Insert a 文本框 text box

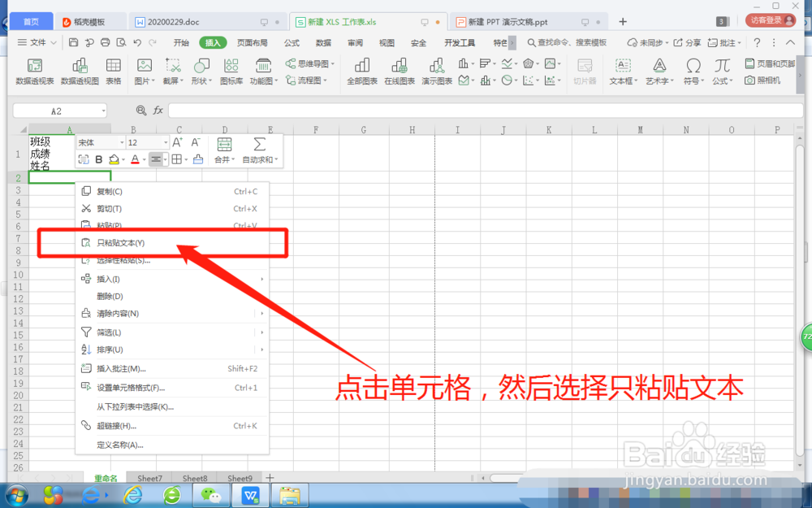[x=623, y=71]
